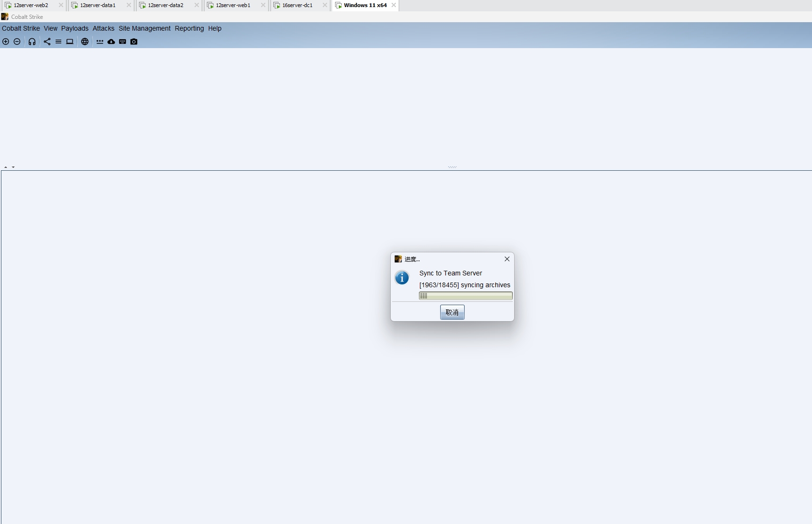
Task: Click the syncing archives progress bar
Action: [x=465, y=296]
